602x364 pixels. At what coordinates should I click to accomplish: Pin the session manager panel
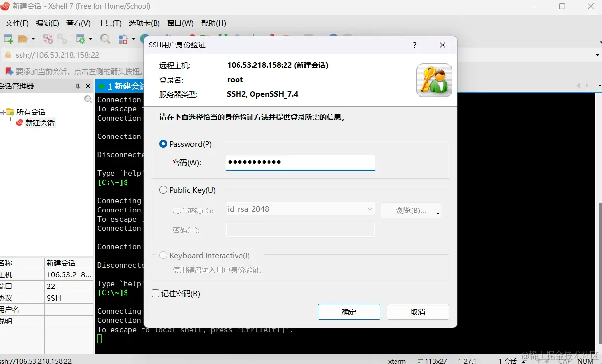tap(78, 86)
